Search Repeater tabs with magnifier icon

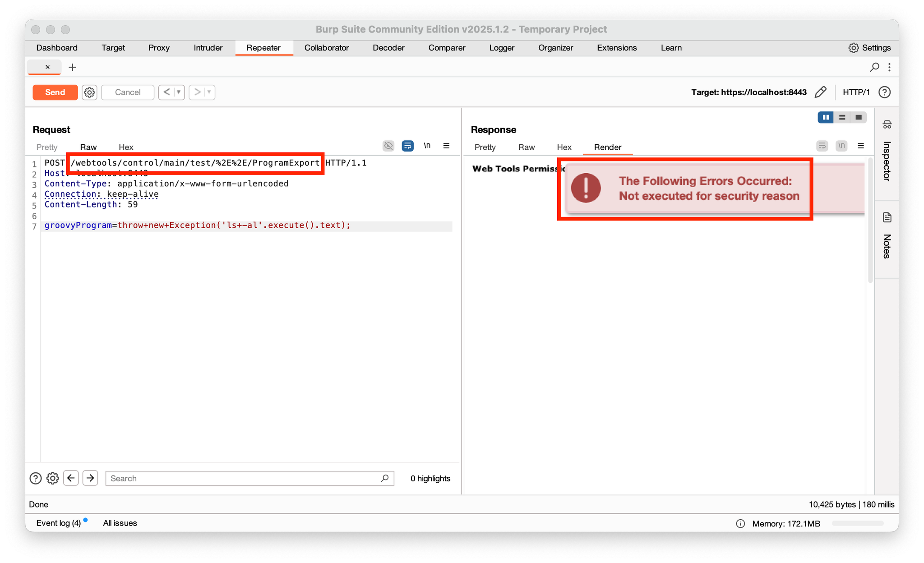[874, 67]
